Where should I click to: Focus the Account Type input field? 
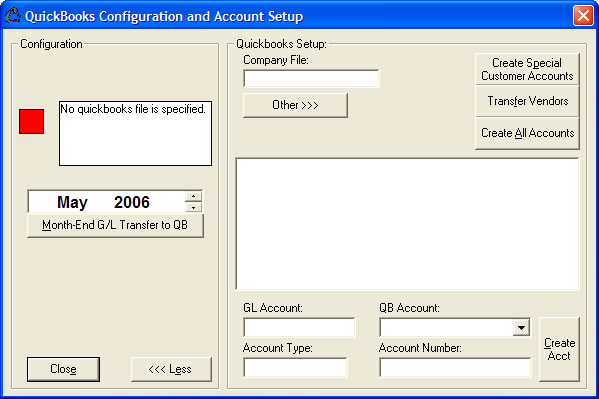(295, 367)
